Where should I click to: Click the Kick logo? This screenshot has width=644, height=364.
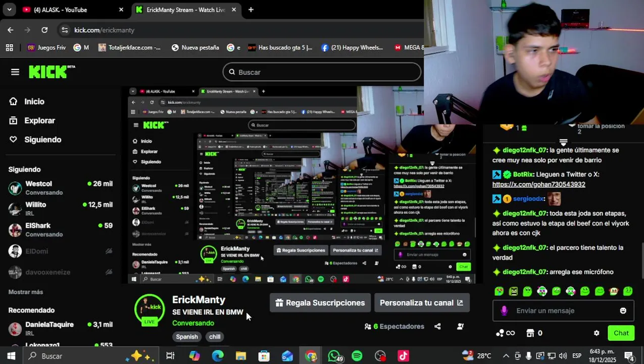(x=52, y=72)
